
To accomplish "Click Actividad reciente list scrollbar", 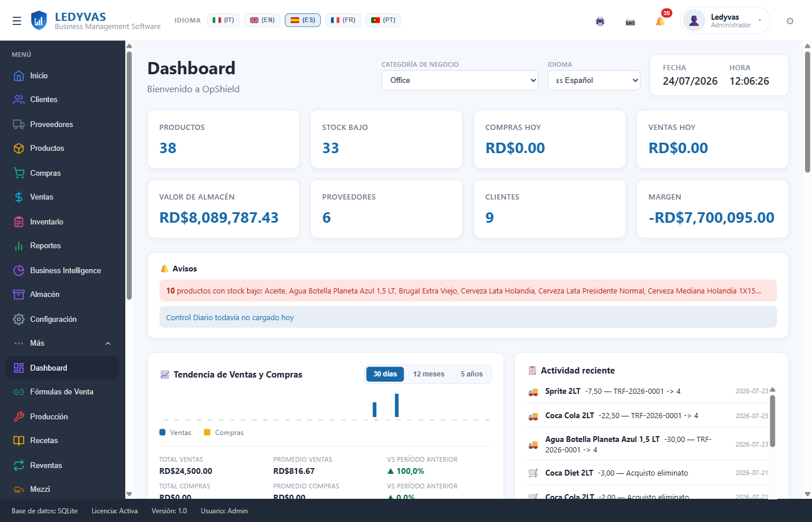I will click(x=773, y=421).
